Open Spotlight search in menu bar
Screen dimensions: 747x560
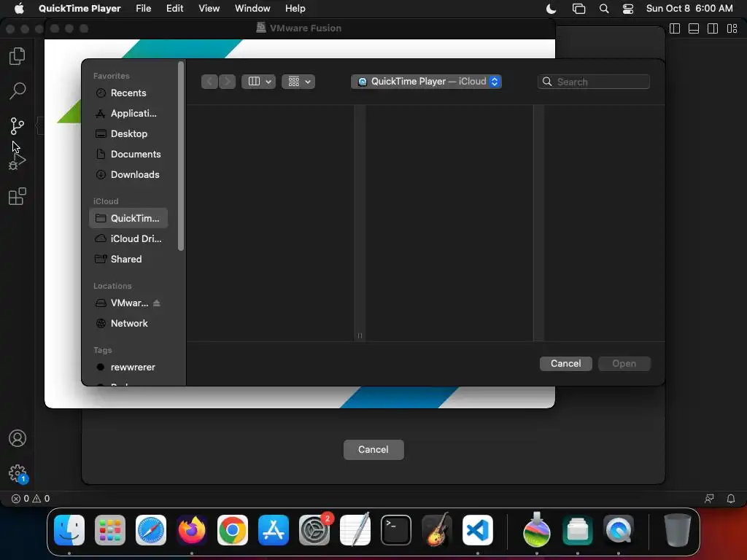(604, 9)
